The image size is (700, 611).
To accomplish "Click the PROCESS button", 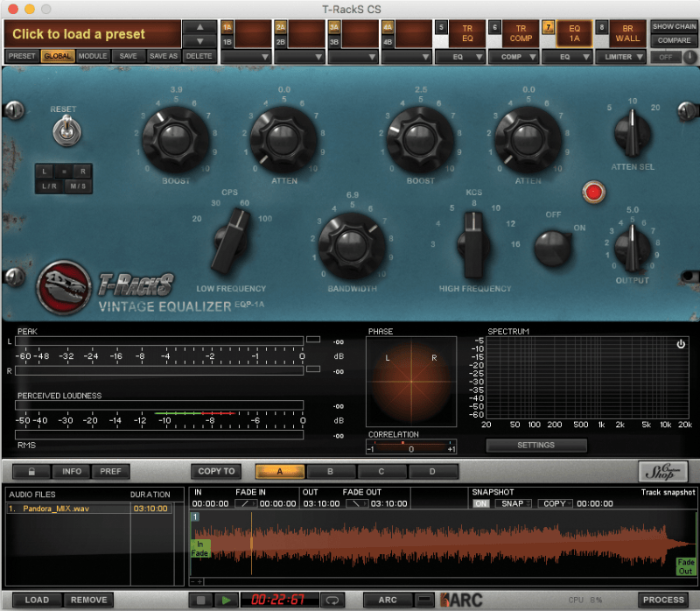I will pyautogui.click(x=663, y=600).
